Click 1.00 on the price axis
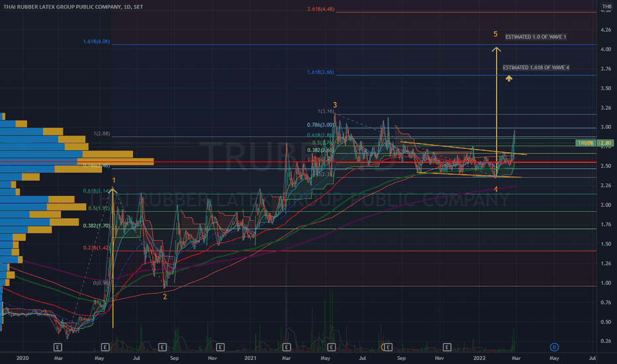The image size is (617, 364). click(x=606, y=283)
